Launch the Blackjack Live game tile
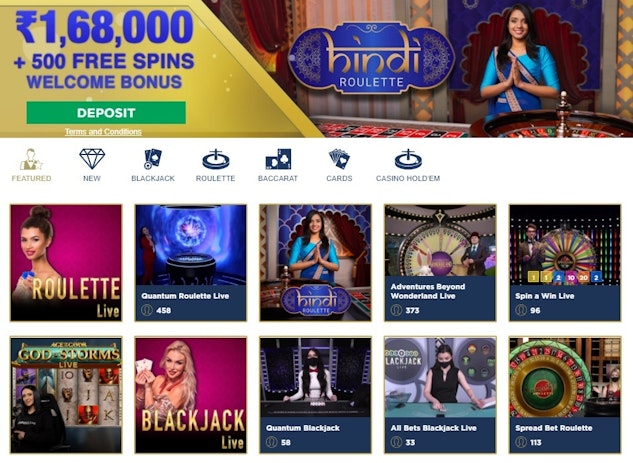 coord(191,395)
